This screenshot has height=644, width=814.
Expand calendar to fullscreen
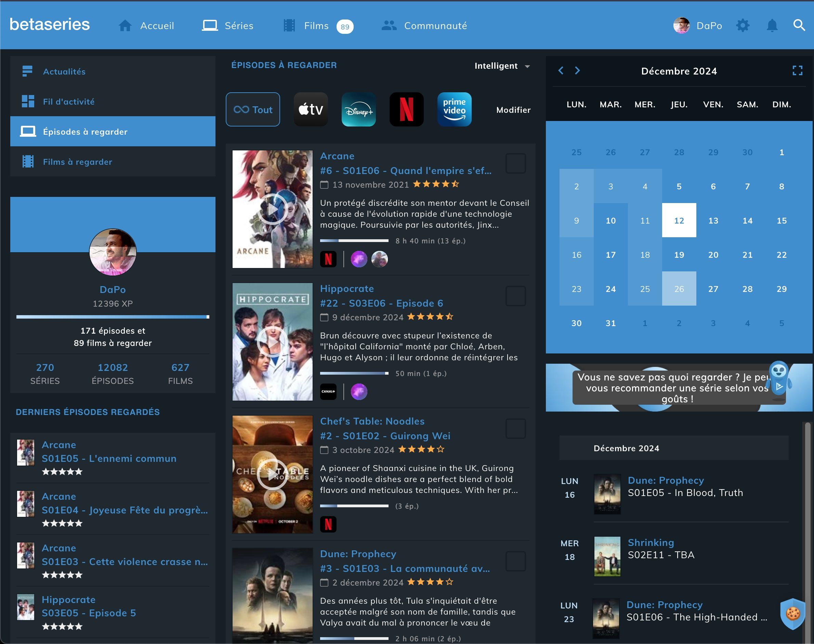[797, 70]
